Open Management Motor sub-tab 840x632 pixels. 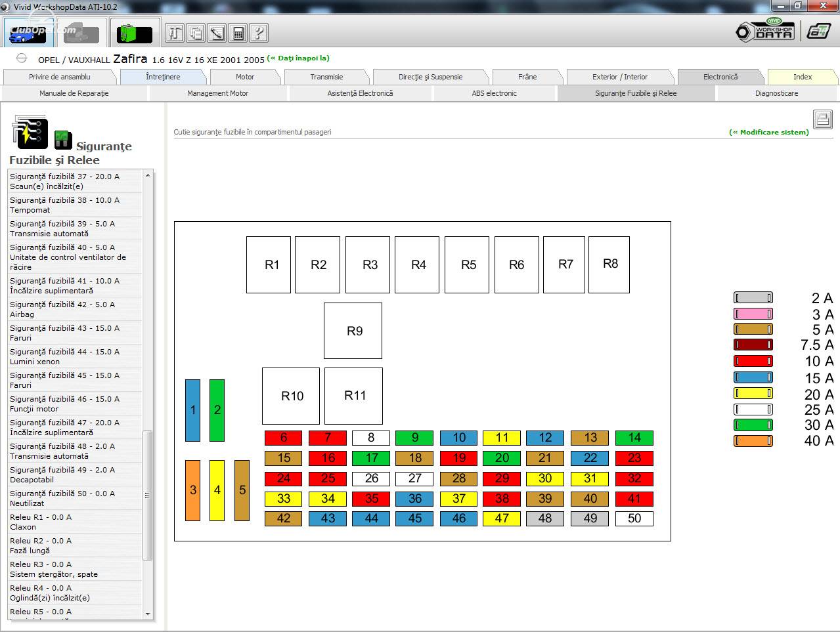218,93
